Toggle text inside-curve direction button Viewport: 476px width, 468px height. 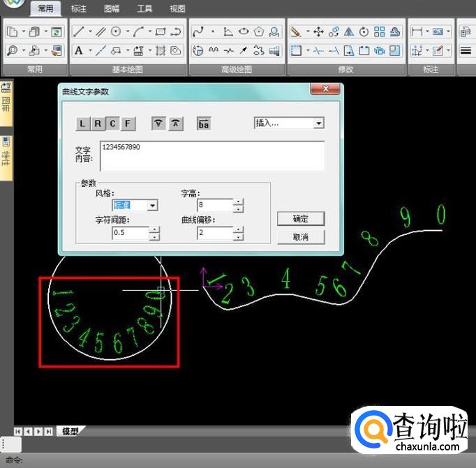[158, 123]
